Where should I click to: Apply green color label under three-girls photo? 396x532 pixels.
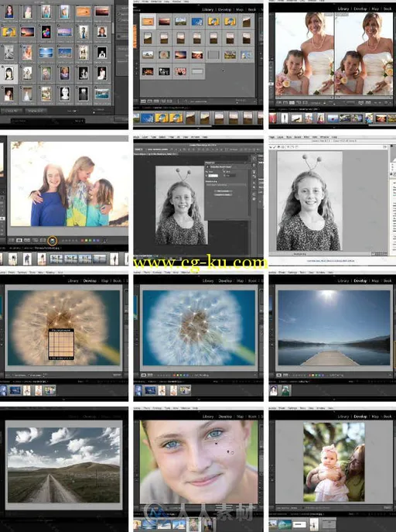[x=90, y=241]
